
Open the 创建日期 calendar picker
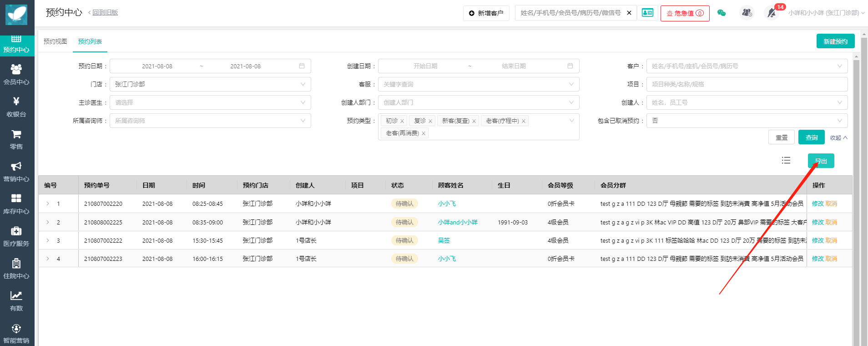click(570, 66)
